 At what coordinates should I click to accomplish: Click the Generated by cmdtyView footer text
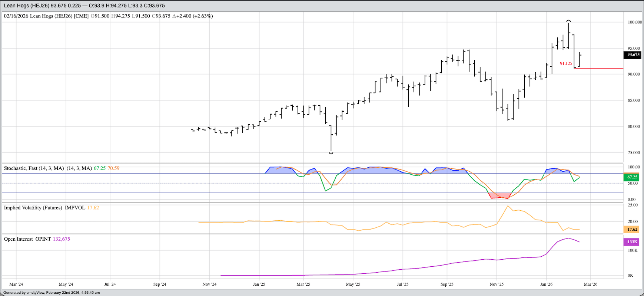coord(52,293)
